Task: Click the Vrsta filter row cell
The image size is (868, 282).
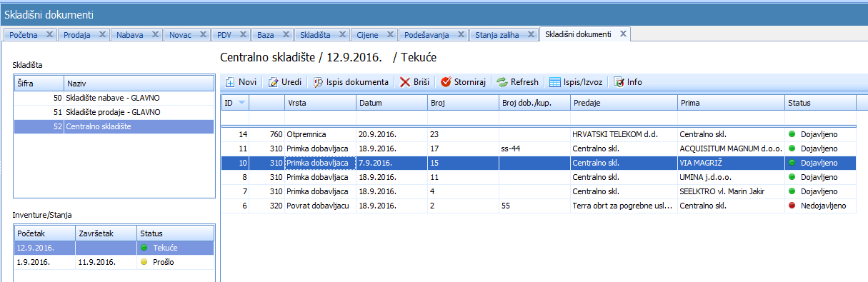Action: (x=321, y=118)
